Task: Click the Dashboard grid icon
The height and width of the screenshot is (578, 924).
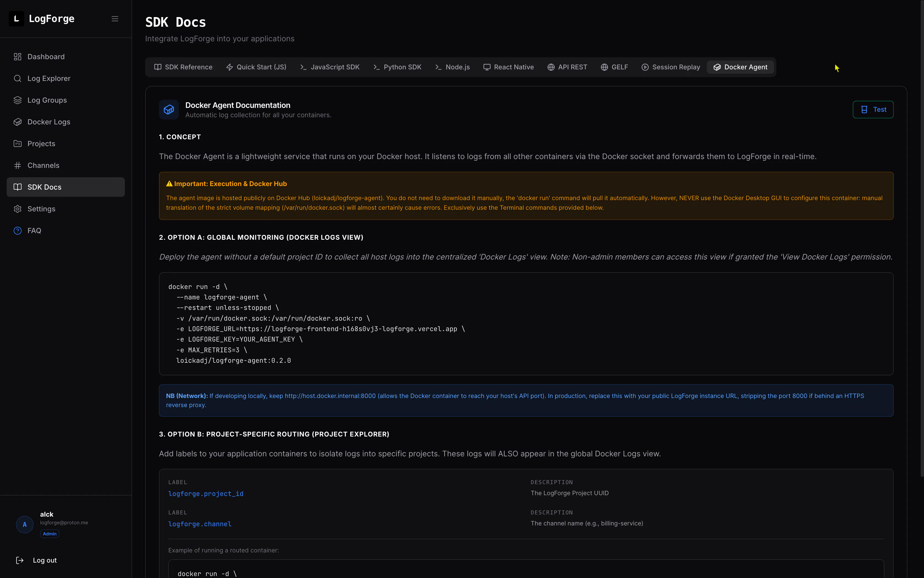Action: [x=18, y=57]
